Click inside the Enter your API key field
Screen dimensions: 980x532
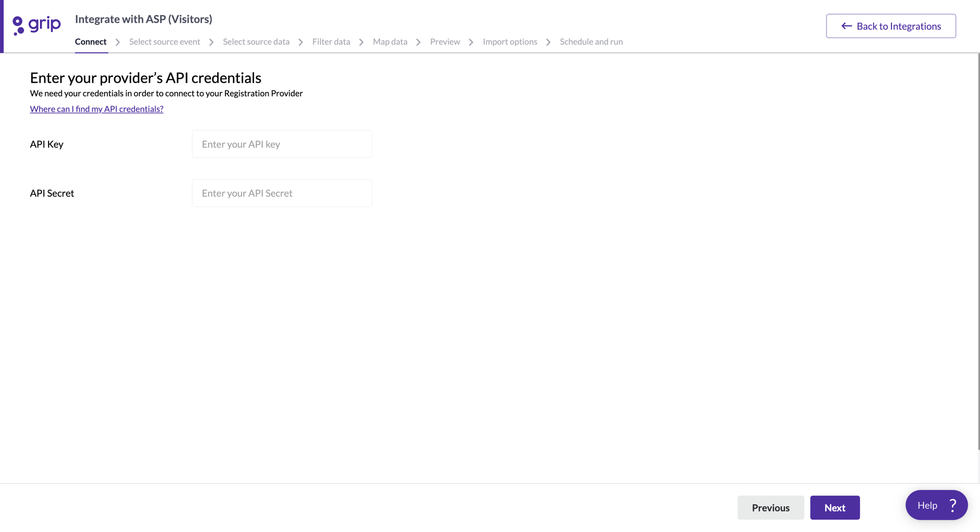tap(281, 144)
